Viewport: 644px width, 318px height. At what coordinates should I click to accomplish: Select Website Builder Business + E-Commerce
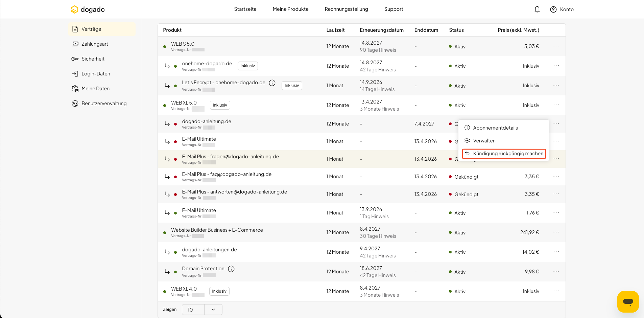point(217,230)
